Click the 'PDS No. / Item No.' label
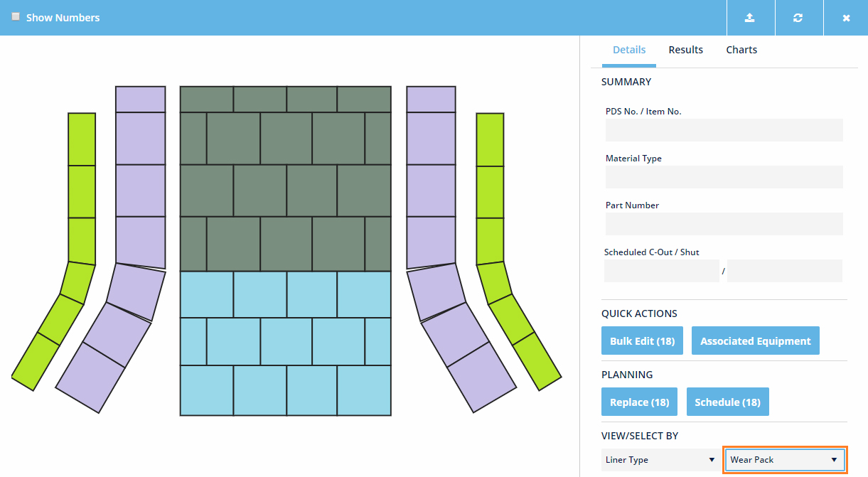The width and height of the screenshot is (868, 477). [643, 112]
